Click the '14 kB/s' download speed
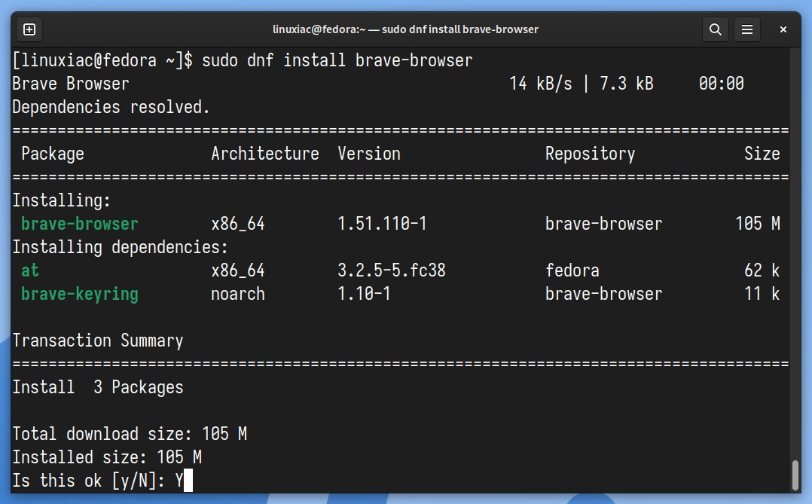 click(541, 84)
